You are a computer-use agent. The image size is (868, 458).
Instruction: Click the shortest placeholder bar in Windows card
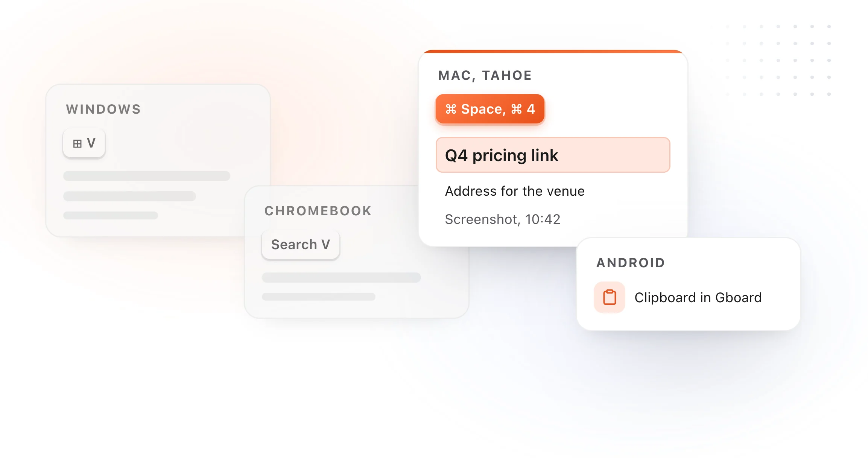(111, 215)
